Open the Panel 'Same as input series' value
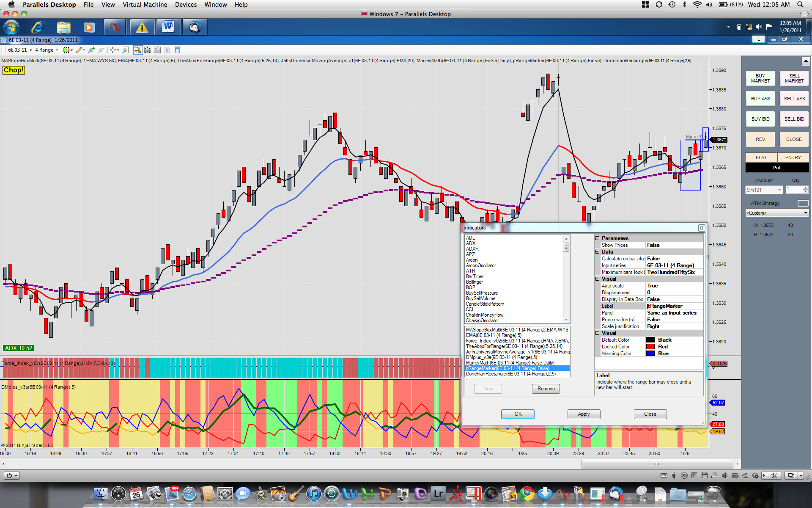This screenshot has width=812, height=508. 674,313
